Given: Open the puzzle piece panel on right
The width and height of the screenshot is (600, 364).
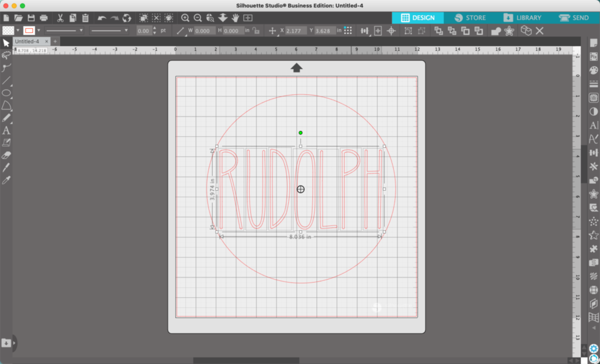Looking at the screenshot, I should 594,249.
